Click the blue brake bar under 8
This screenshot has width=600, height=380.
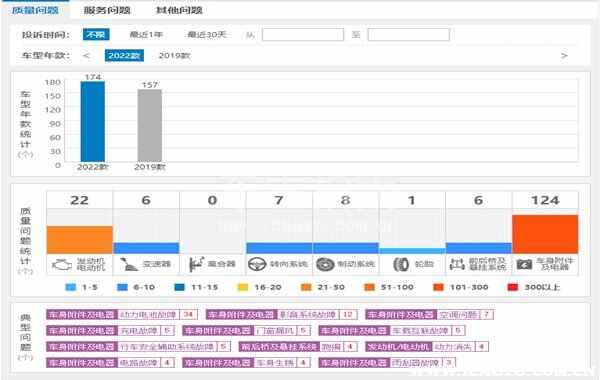(x=346, y=248)
